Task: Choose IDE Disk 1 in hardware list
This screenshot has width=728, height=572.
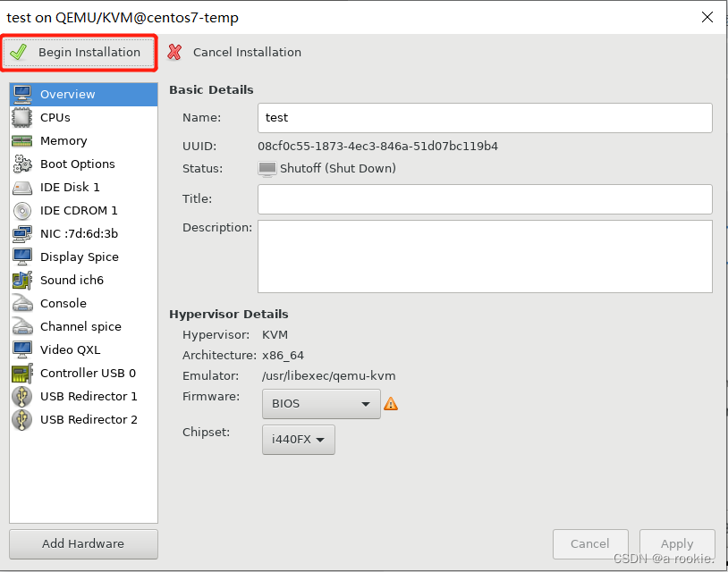Action: pos(70,188)
